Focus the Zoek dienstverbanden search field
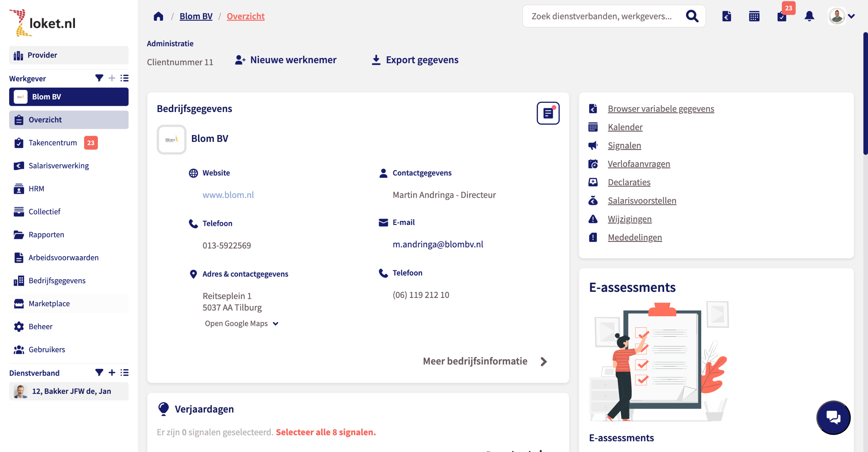Image resolution: width=868 pixels, height=452 pixels. click(602, 16)
